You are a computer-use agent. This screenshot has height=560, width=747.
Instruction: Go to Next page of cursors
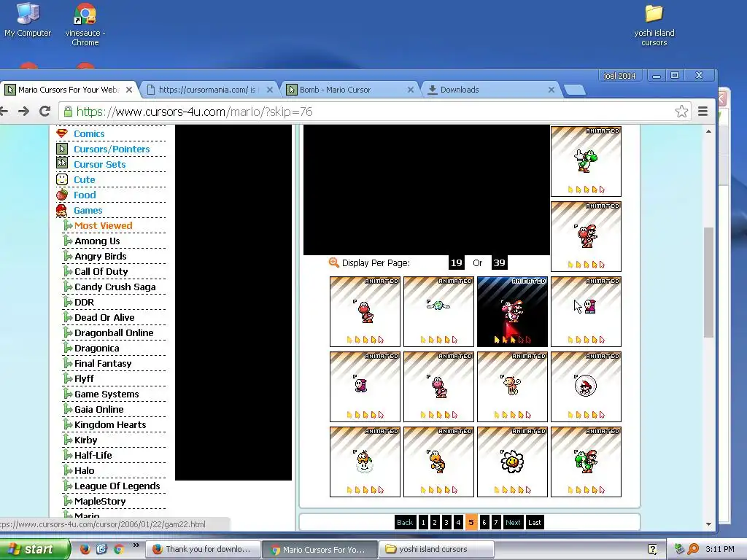(x=513, y=522)
